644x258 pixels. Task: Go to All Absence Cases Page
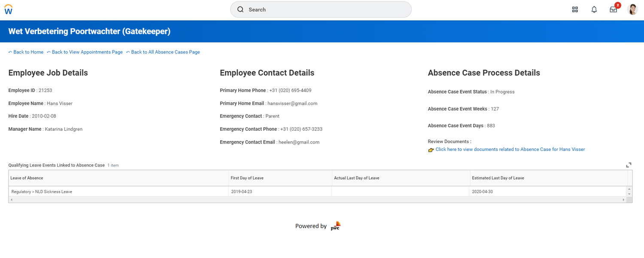[x=165, y=52]
